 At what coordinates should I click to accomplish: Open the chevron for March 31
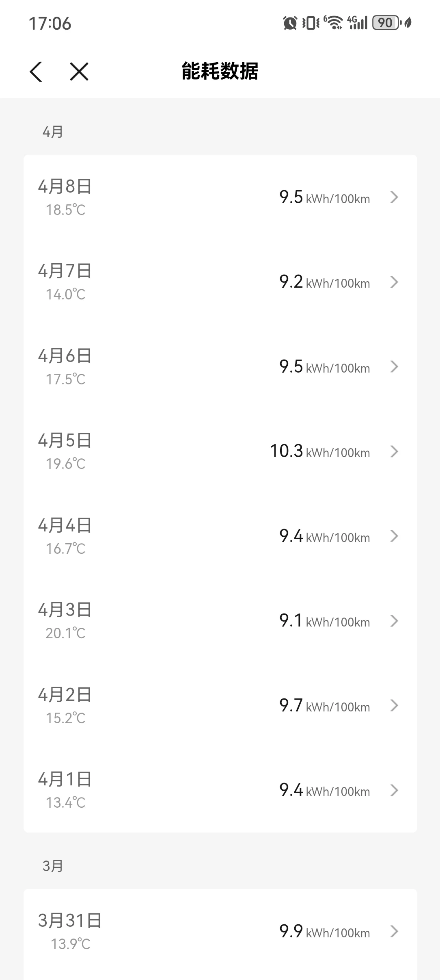pyautogui.click(x=394, y=931)
